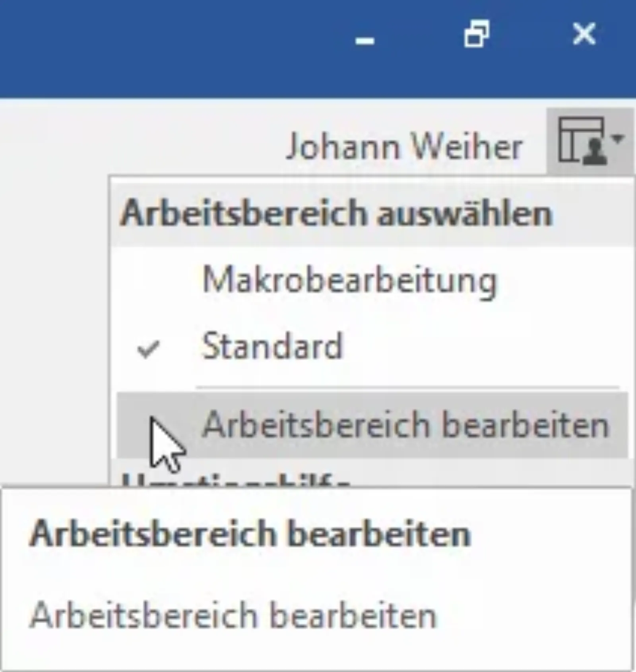
Task: Click the table layout part of workspace icon
Action: [575, 139]
